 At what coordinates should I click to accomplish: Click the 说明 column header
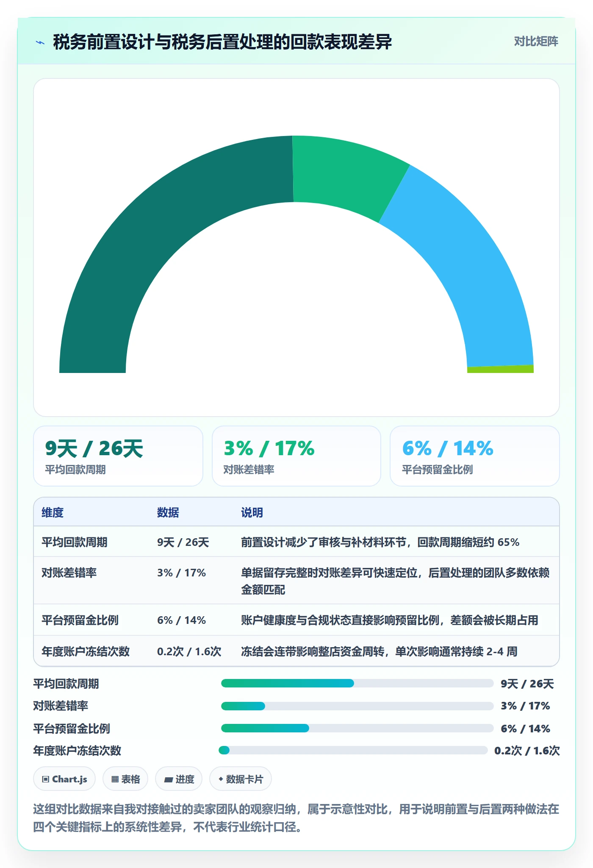[252, 512]
